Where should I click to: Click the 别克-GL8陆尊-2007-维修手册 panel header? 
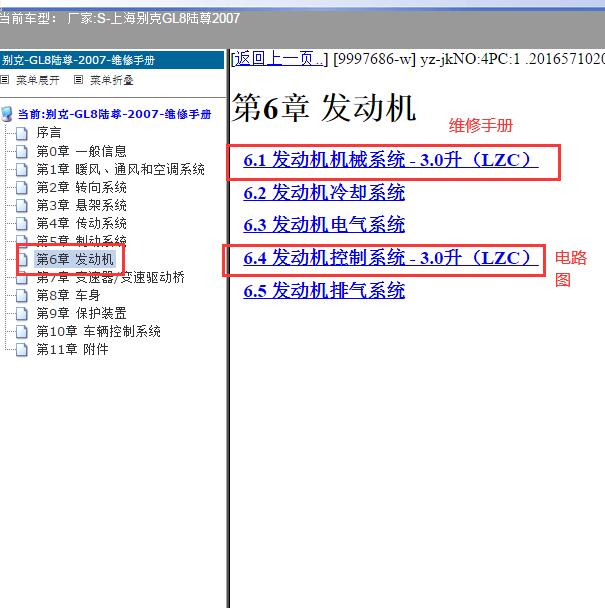pyautogui.click(x=112, y=60)
